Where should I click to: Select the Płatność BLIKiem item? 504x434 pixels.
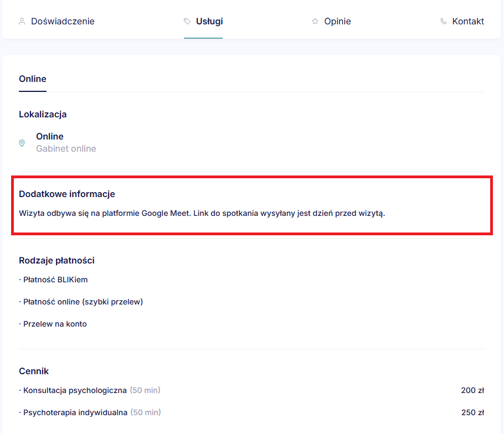(x=55, y=280)
